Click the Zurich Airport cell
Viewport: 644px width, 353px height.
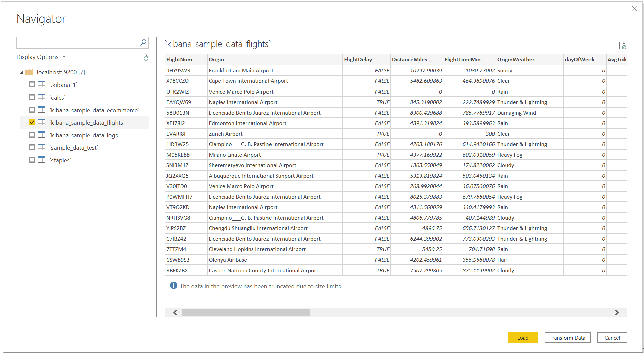[275, 134]
